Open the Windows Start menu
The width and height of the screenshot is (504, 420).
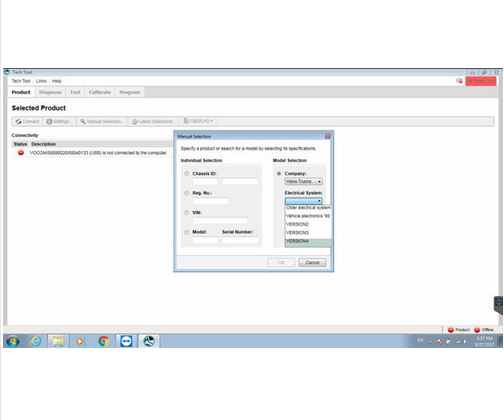click(x=13, y=341)
